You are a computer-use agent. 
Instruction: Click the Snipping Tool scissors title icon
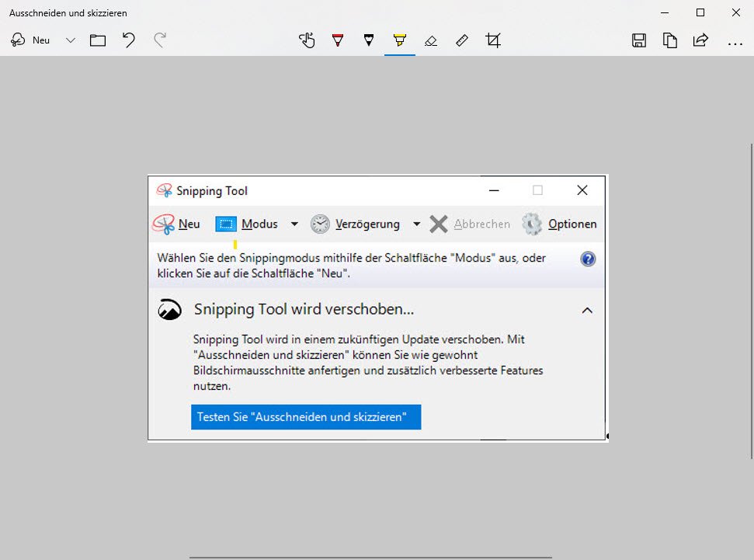(164, 190)
